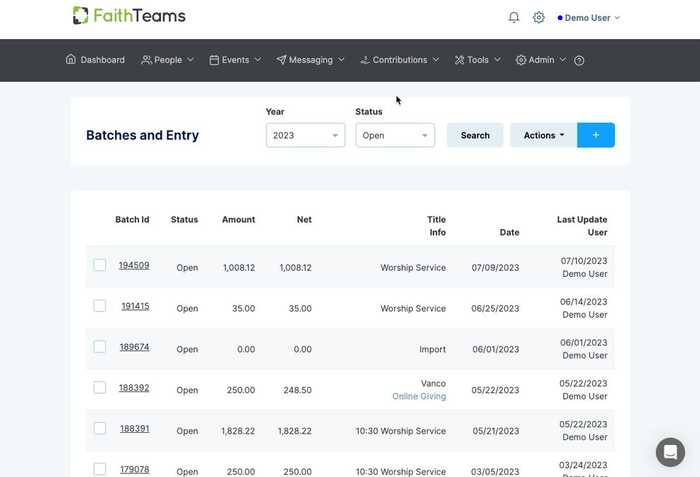The height and width of the screenshot is (477, 700).
Task: Click amount 1,008.12 for batch 194509
Action: tap(239, 268)
